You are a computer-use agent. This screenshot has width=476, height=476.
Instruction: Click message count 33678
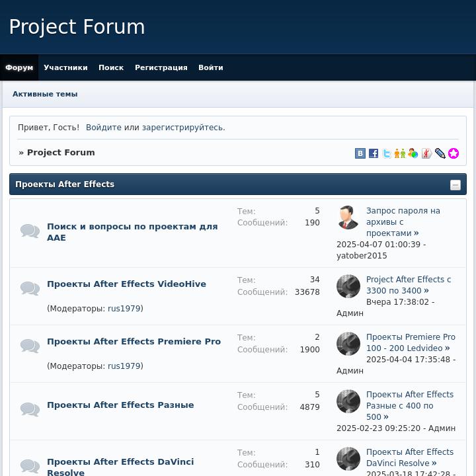coord(307,292)
